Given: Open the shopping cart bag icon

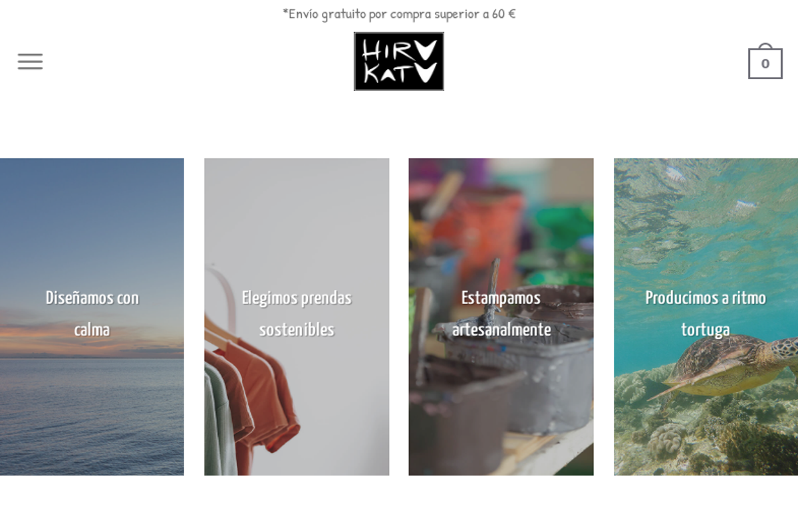Looking at the screenshot, I should [765, 61].
